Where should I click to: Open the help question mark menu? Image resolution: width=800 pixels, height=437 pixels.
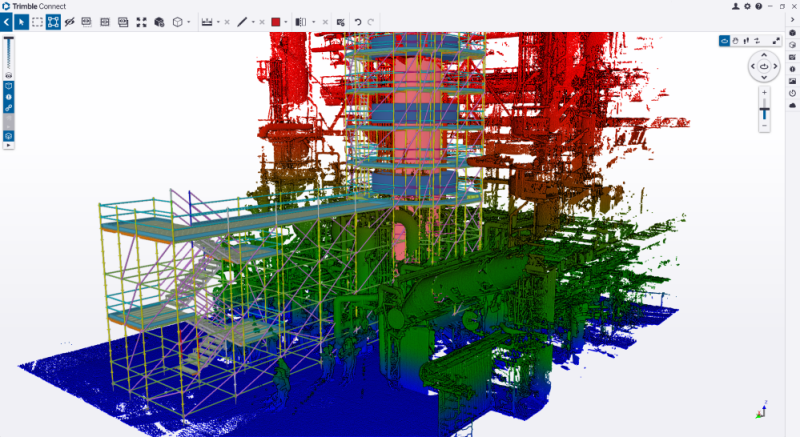[758, 6]
